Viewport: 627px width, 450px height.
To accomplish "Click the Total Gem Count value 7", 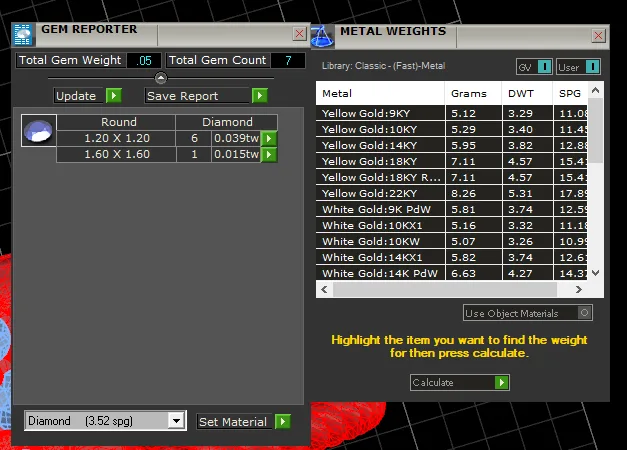I will pyautogui.click(x=288, y=60).
